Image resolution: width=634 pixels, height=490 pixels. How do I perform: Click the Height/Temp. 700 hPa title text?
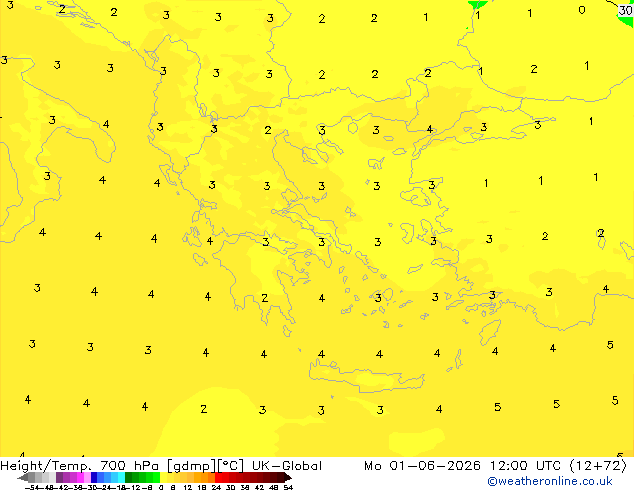80,466
